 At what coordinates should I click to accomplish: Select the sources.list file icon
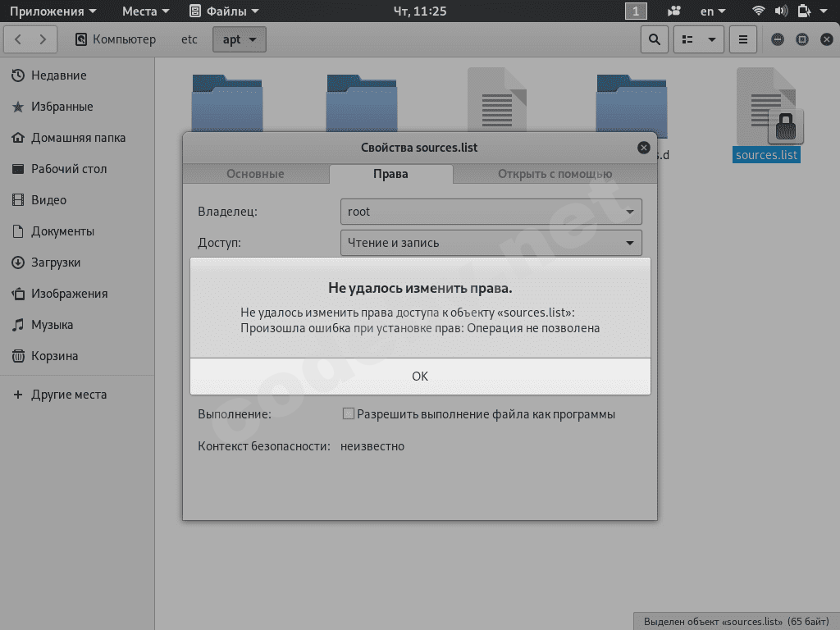[x=766, y=107]
